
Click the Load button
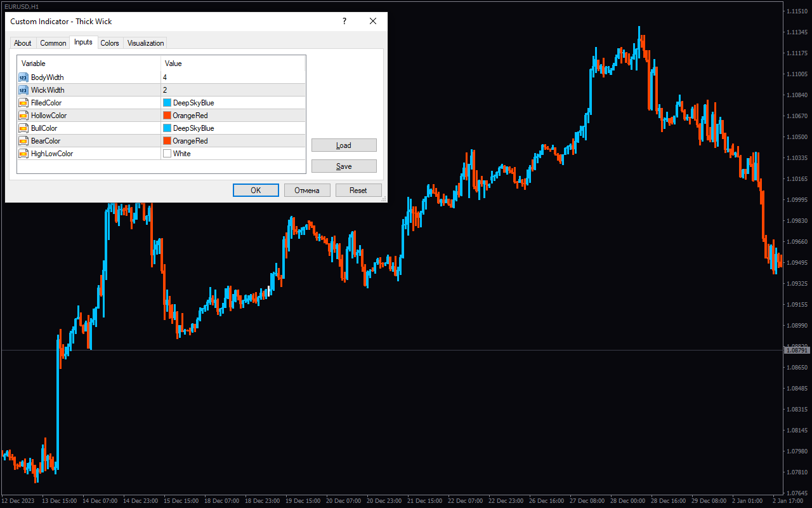[x=344, y=145]
